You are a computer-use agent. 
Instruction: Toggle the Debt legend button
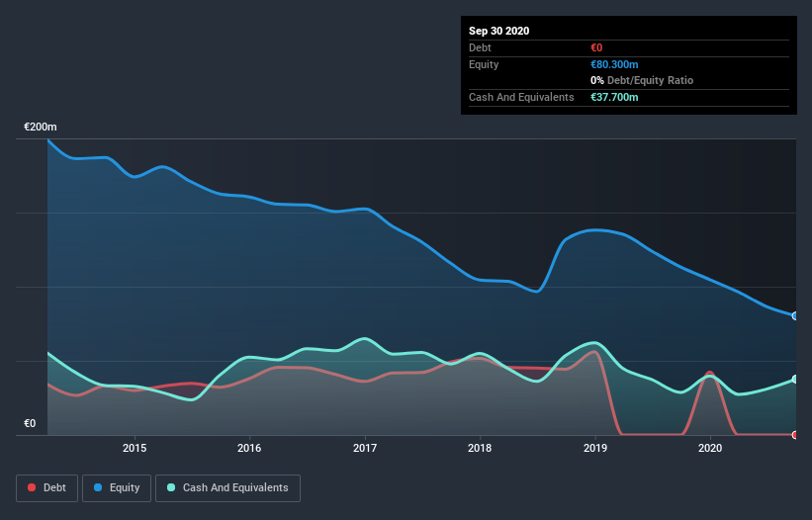click(46, 488)
